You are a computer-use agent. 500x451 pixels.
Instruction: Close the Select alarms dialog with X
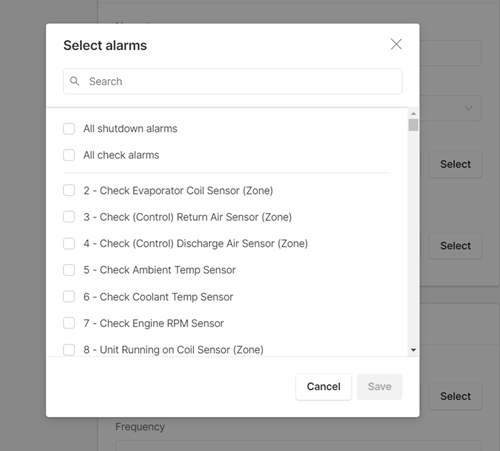(x=396, y=44)
